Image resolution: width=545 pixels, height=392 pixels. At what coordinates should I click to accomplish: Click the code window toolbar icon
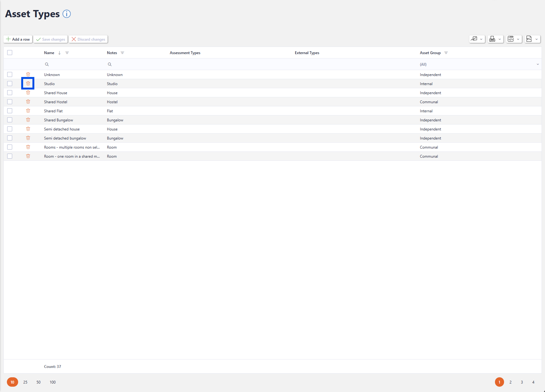pyautogui.click(x=511, y=39)
